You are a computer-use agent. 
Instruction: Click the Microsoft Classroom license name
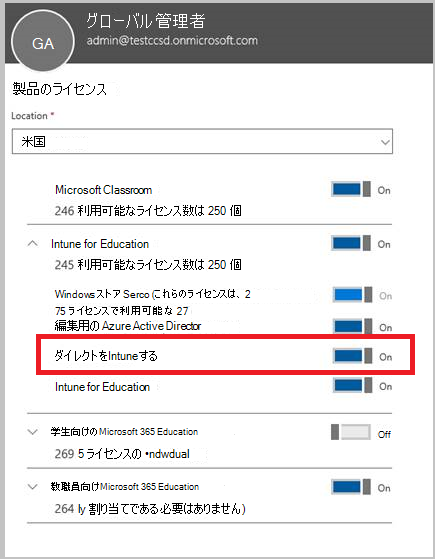[x=103, y=190]
